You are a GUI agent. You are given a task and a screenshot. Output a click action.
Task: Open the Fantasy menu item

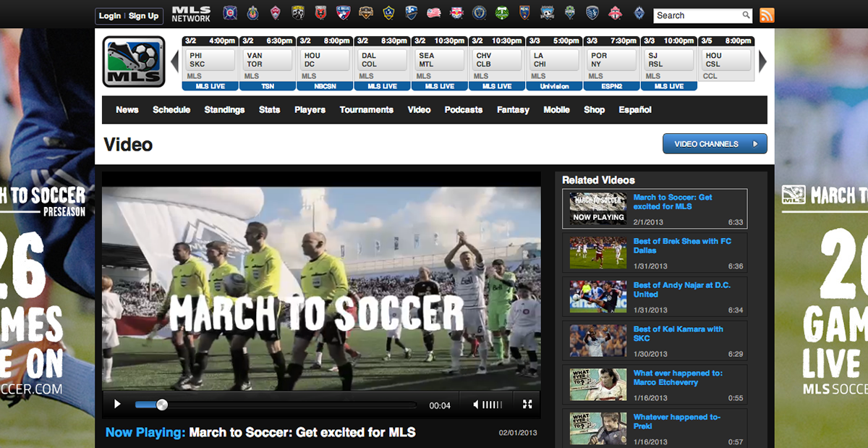point(513,110)
